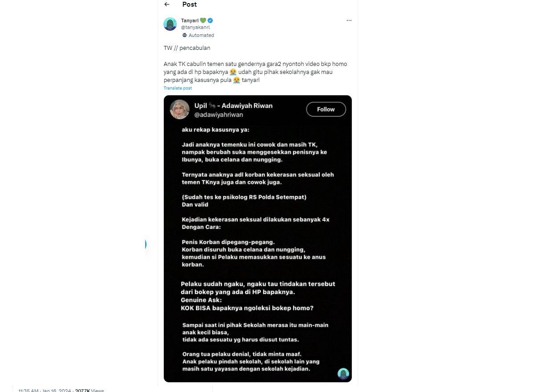Click Adawiyah Riwan's profile photo in image
Viewport: 545px width, 392px height.
pyautogui.click(x=180, y=110)
